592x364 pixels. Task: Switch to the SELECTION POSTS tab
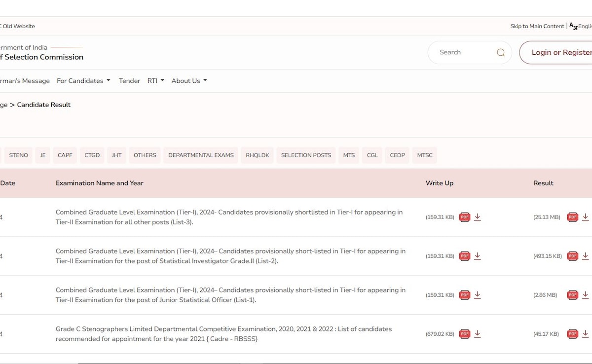[306, 155]
